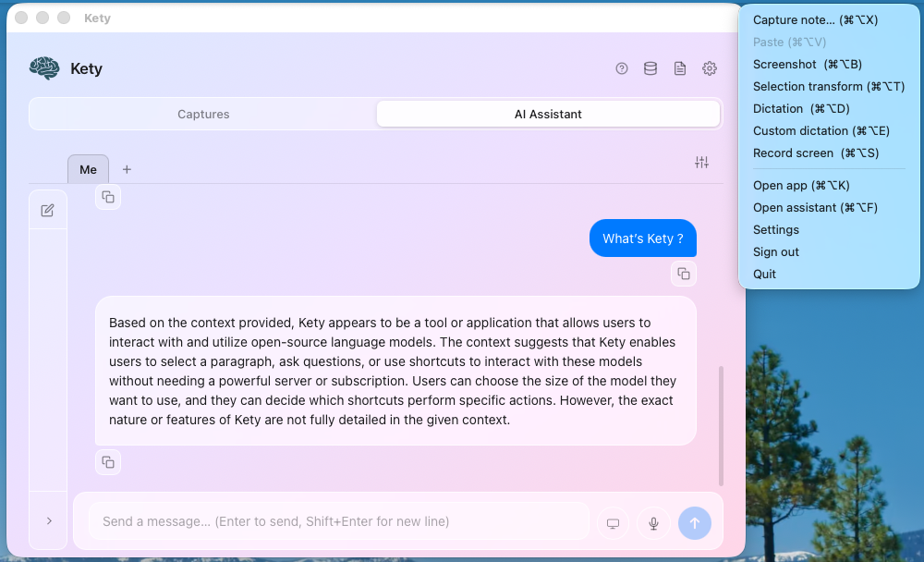The height and width of the screenshot is (562, 924).
Task: Copy the assistant's Kety answer
Action: (x=108, y=462)
